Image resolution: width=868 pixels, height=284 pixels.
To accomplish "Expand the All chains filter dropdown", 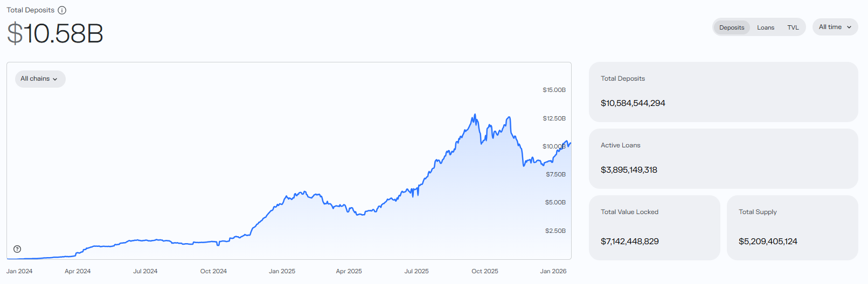I will pos(40,79).
